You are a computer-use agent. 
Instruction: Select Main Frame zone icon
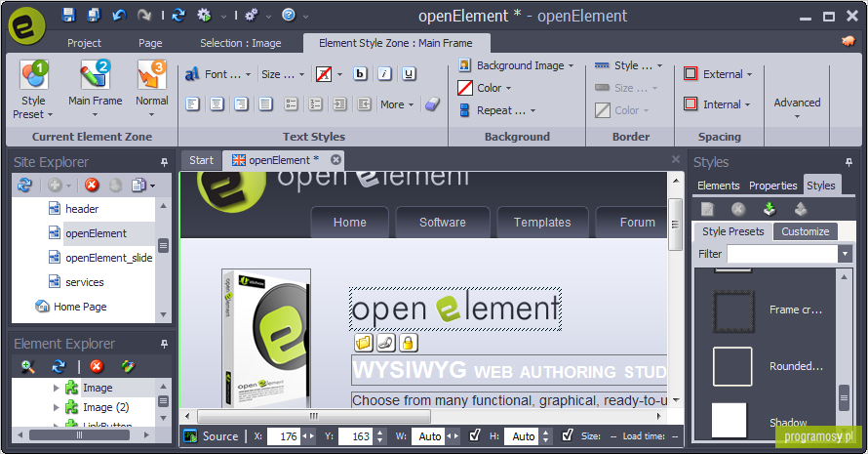point(96,75)
